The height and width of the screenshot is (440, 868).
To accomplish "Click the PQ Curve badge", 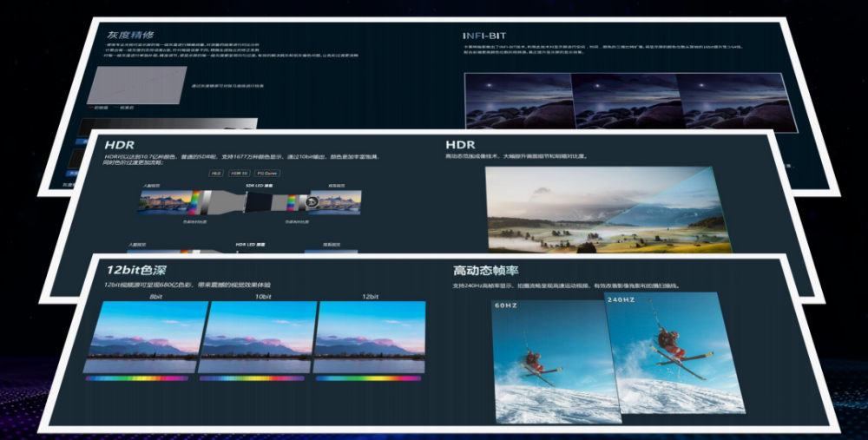I will [267, 174].
